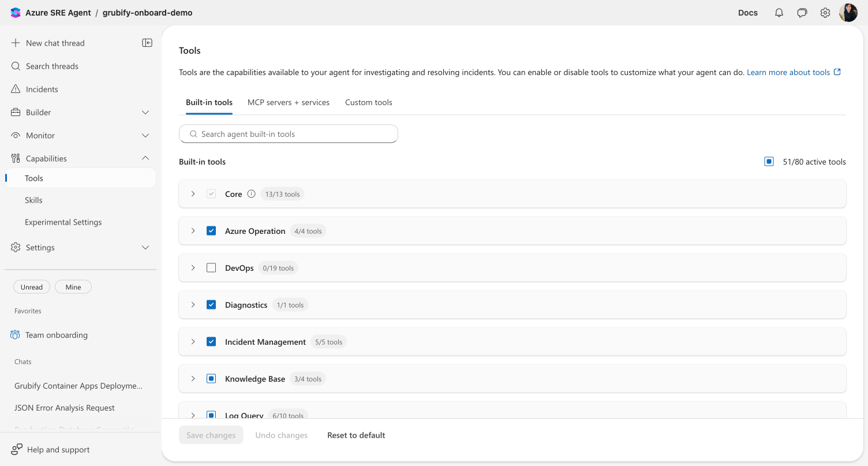Open Grubify Container Apps Deployment chat
This screenshot has height=466, width=868.
click(78, 386)
